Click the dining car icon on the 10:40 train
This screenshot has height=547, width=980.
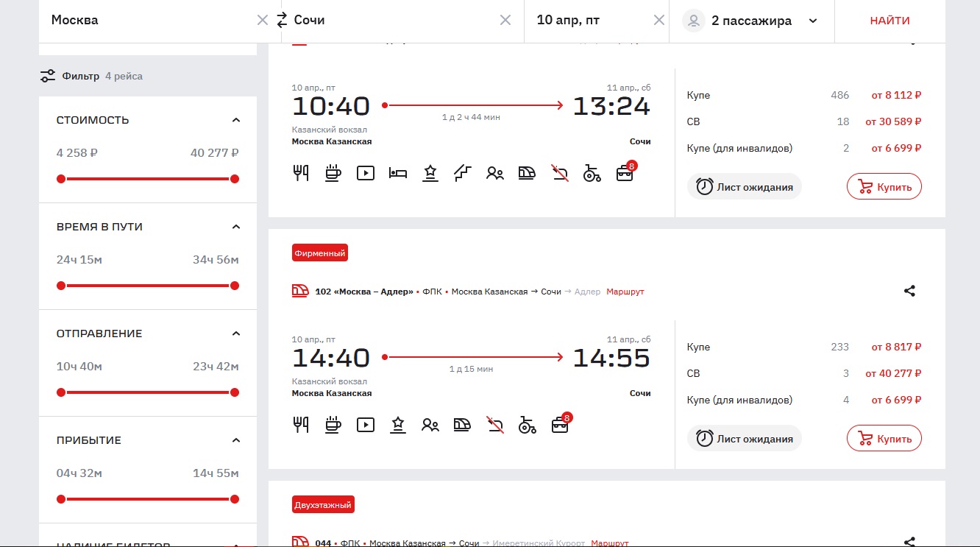(x=301, y=173)
